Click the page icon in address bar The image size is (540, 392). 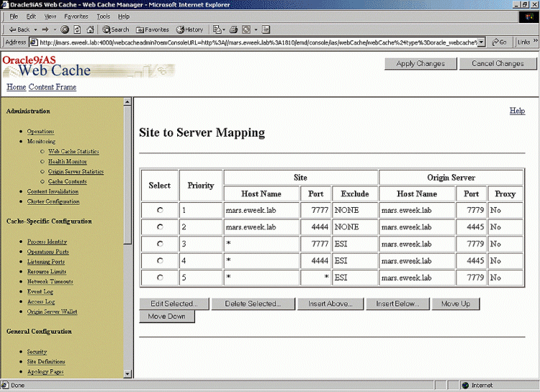(x=34, y=42)
